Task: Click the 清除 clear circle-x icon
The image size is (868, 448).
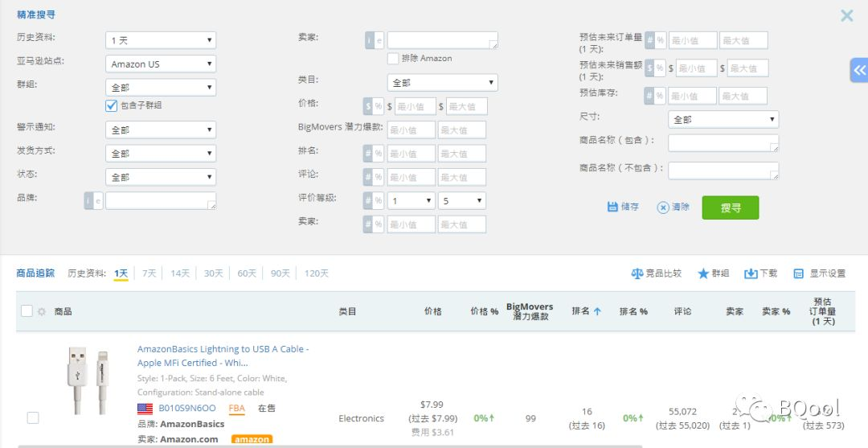Action: pos(663,208)
